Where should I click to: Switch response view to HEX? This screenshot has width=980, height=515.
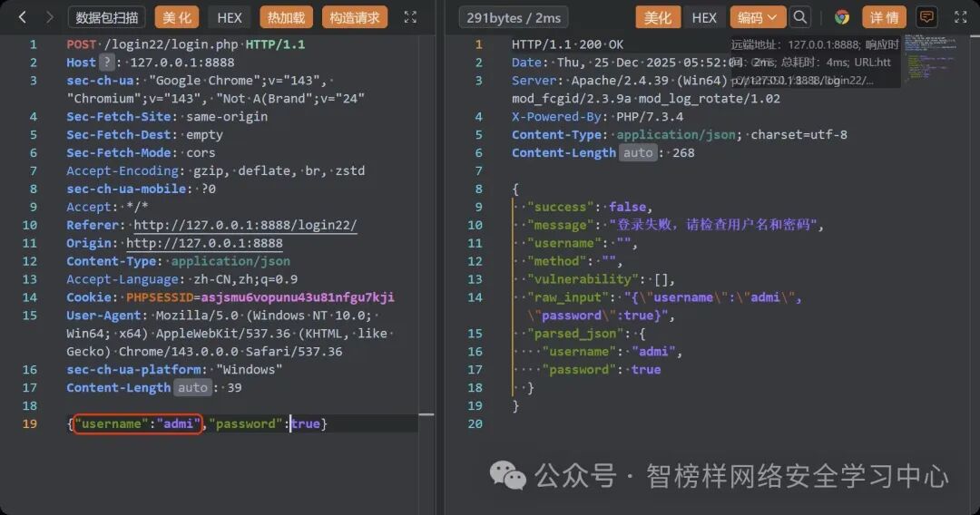(704, 17)
